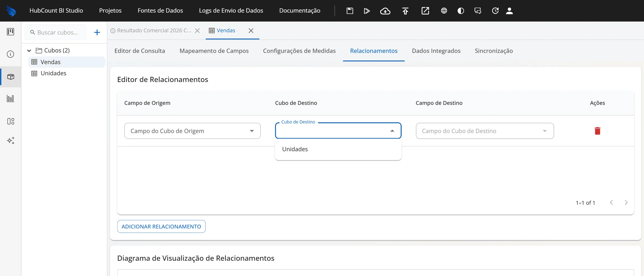The height and width of the screenshot is (276, 644).
Task: Switch to Dados Integrados tab
Action: [x=436, y=51]
